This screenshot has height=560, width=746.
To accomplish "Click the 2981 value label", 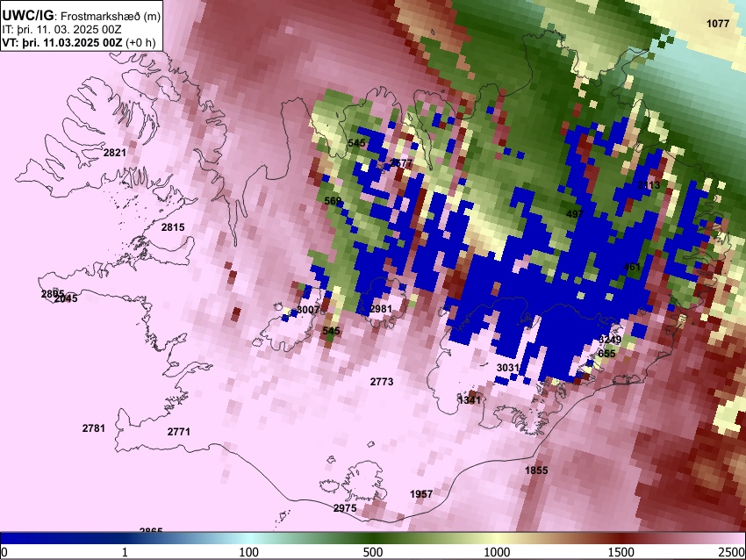I will 381,309.
